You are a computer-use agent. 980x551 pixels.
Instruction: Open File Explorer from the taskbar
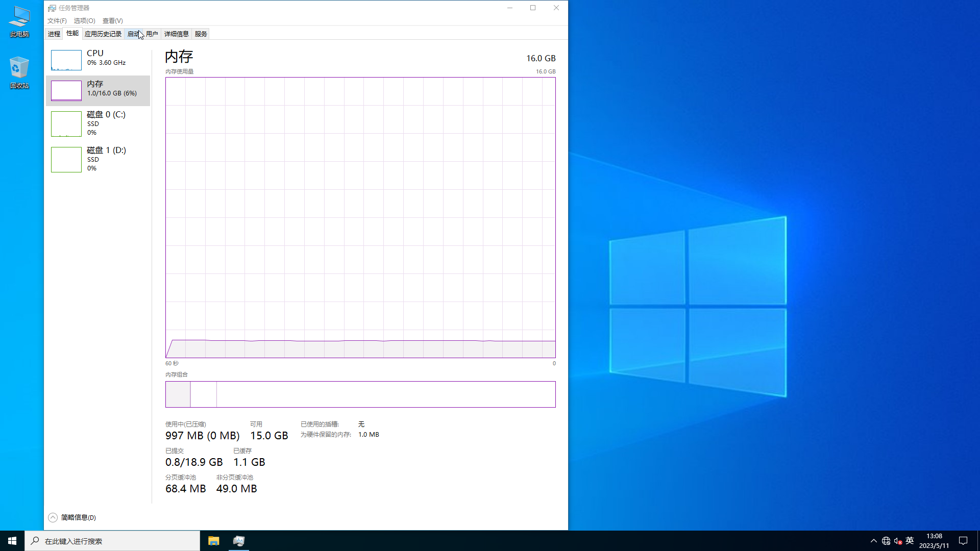(213, 540)
